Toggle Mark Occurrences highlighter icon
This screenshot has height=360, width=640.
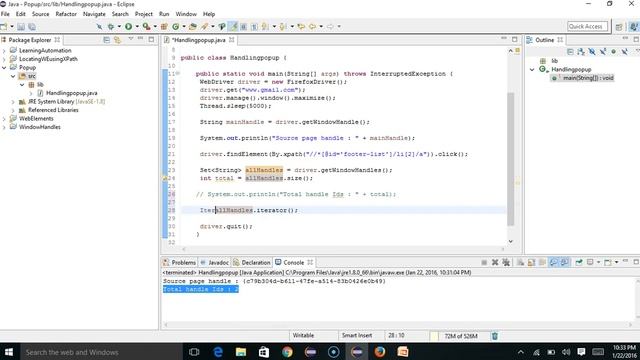(233, 27)
